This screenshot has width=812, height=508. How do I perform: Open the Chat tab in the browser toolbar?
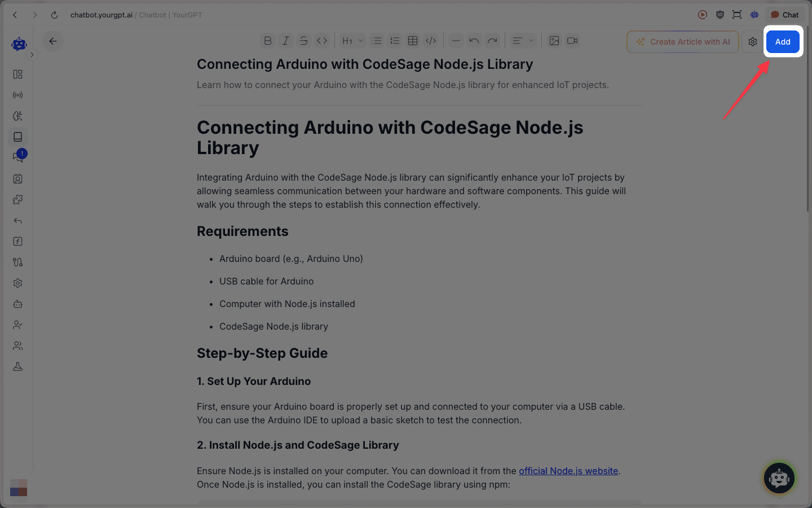784,15
